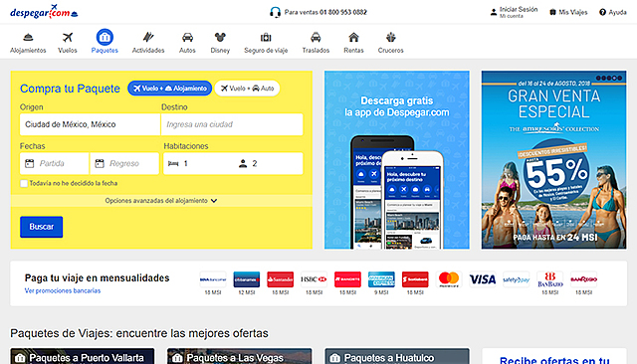The image size is (637, 364).
Task: Click the despegar.com logo
Action: pyautogui.click(x=44, y=12)
